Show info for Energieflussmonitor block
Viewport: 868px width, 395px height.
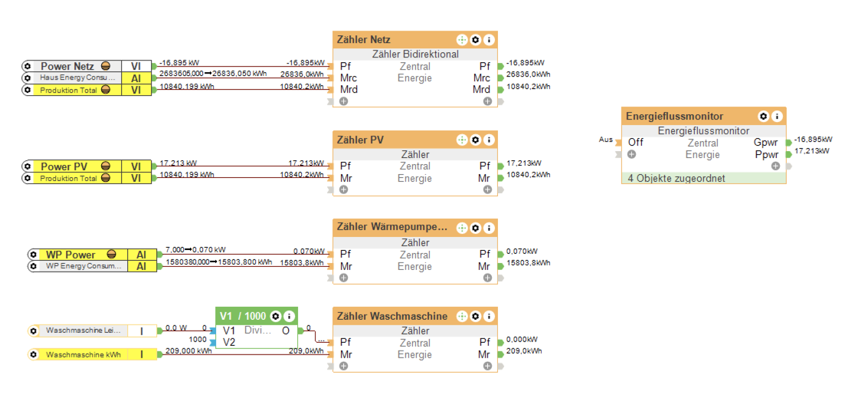(777, 117)
